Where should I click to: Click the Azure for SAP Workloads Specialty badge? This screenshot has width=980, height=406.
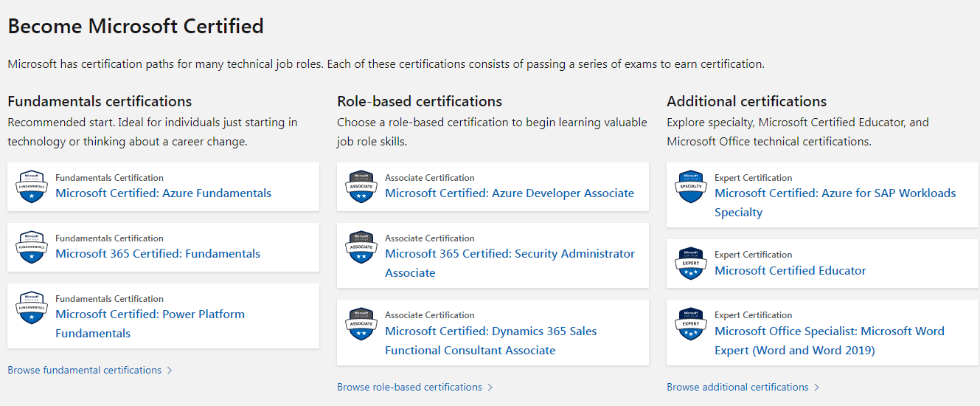pos(691,187)
